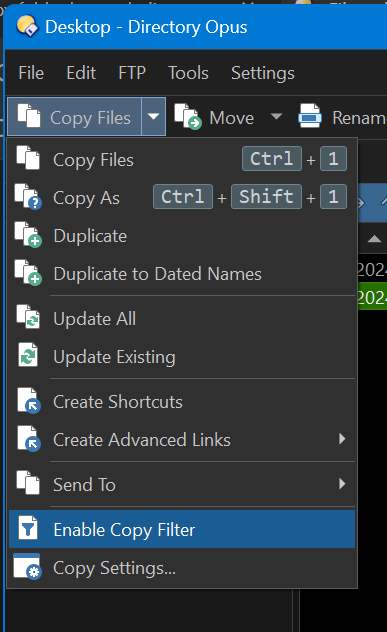Open Copy Settings dialog entry

(182, 568)
